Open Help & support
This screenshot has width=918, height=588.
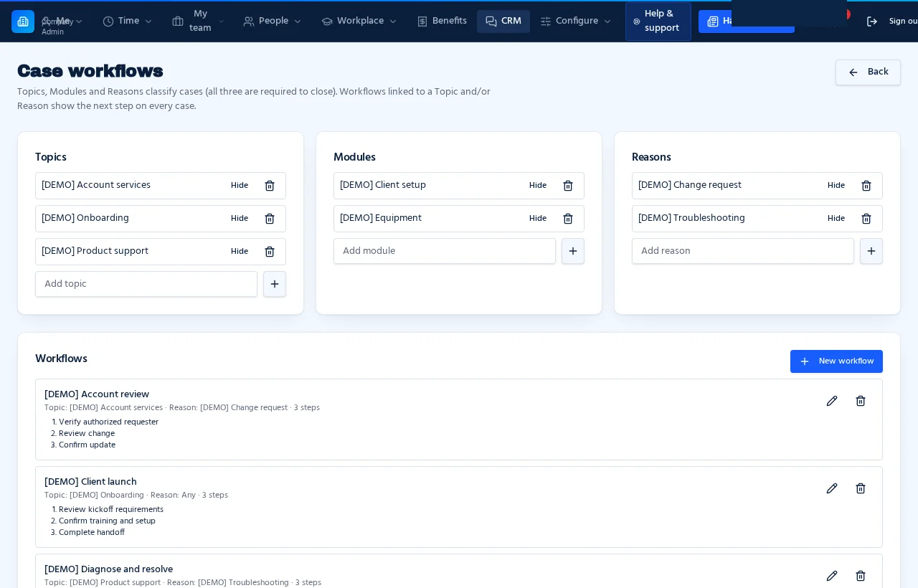point(658,21)
